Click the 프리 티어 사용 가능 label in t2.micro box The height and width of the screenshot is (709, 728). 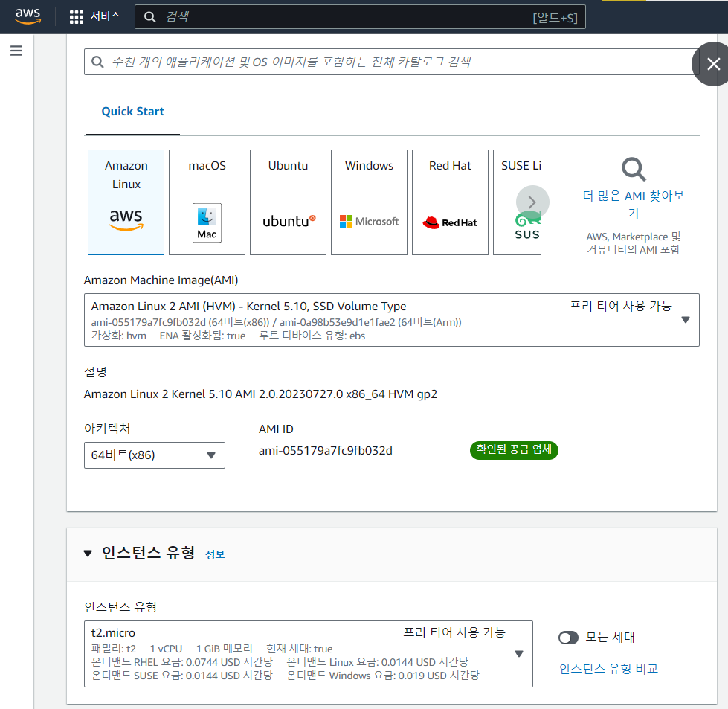click(454, 632)
